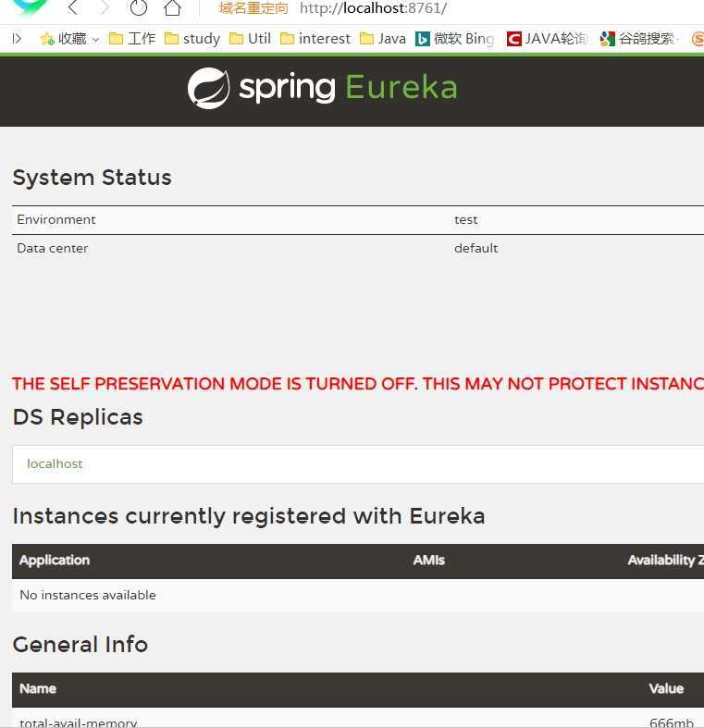Viewport: 704px width, 728px height.
Task: Click the System Status heading
Action: (92, 178)
